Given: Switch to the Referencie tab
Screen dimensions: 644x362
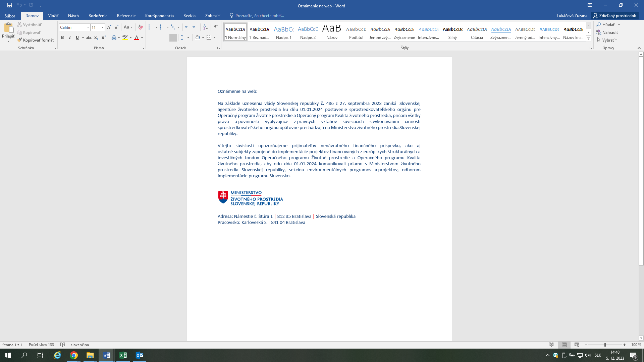Looking at the screenshot, I should pyautogui.click(x=126, y=16).
